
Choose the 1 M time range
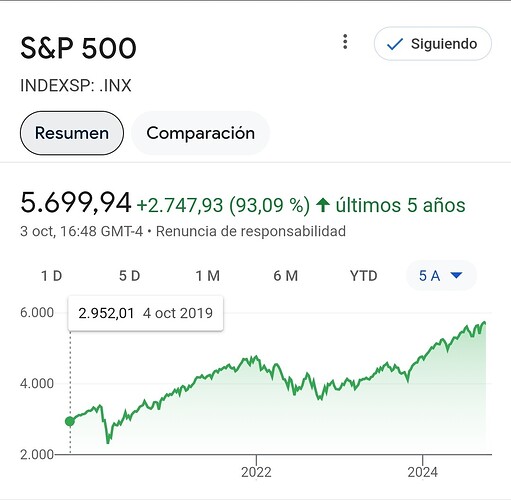[x=207, y=276]
